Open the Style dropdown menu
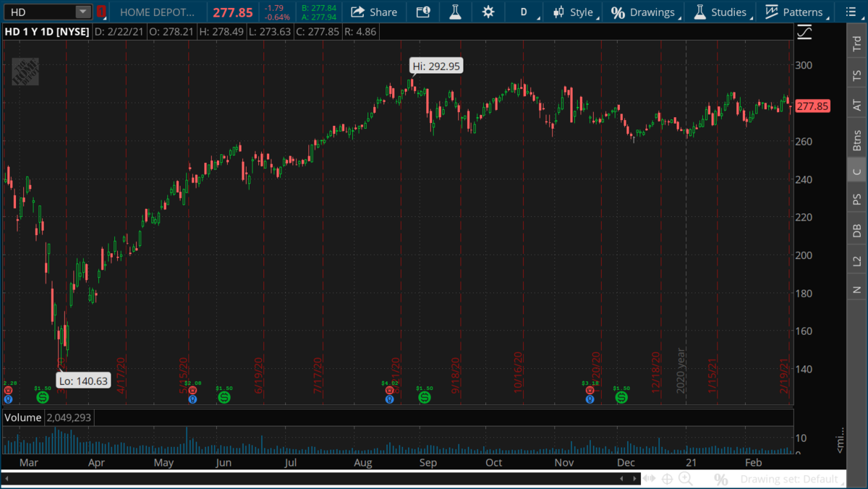 click(x=577, y=12)
